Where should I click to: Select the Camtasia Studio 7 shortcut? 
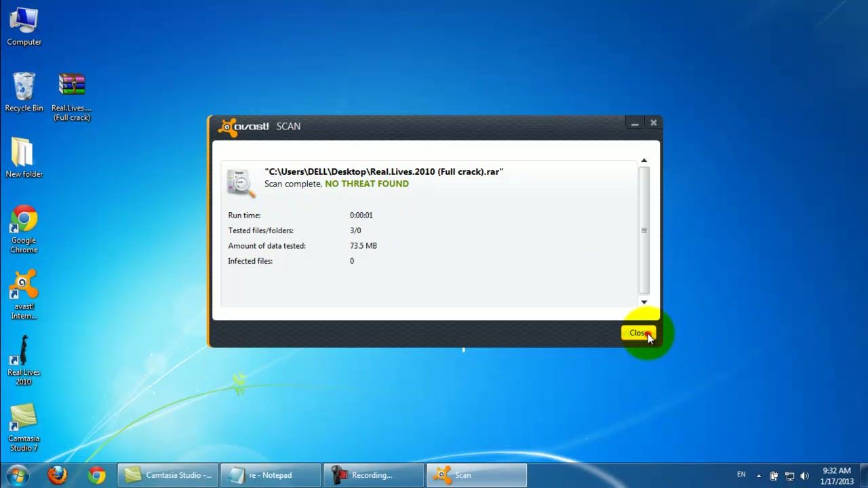click(x=24, y=427)
